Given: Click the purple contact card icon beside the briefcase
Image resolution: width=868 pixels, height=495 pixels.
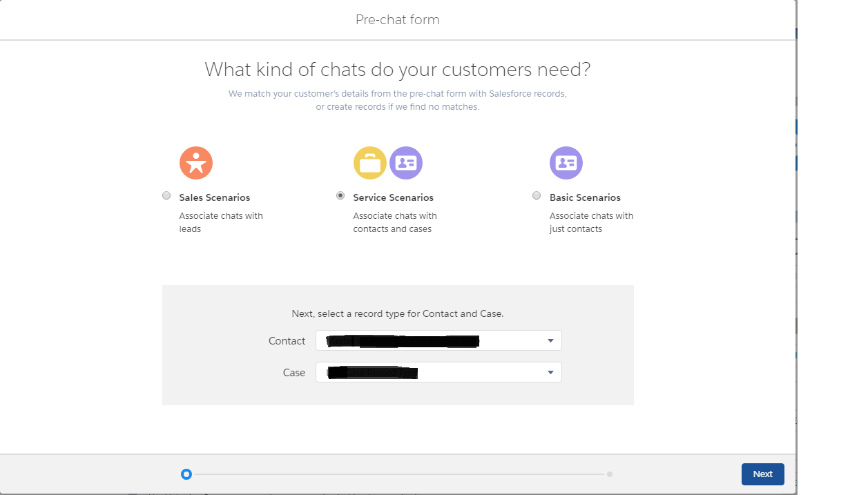Looking at the screenshot, I should (x=406, y=164).
